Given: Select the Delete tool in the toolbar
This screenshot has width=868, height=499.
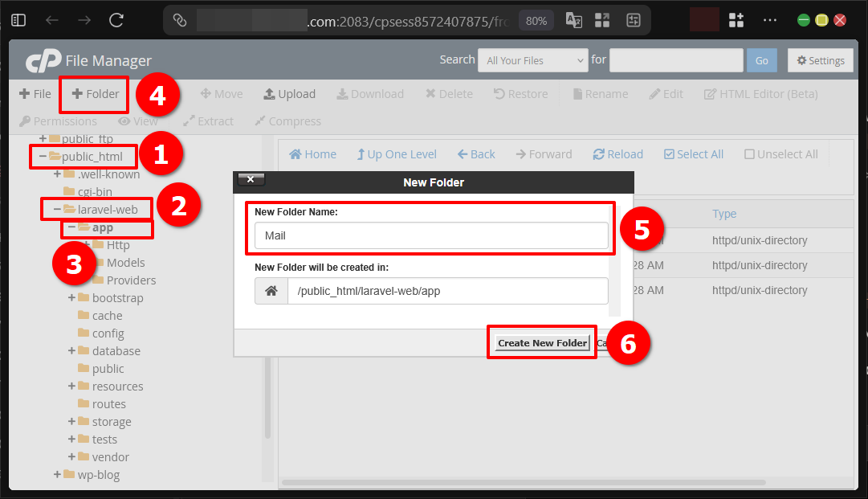Looking at the screenshot, I should click(448, 93).
